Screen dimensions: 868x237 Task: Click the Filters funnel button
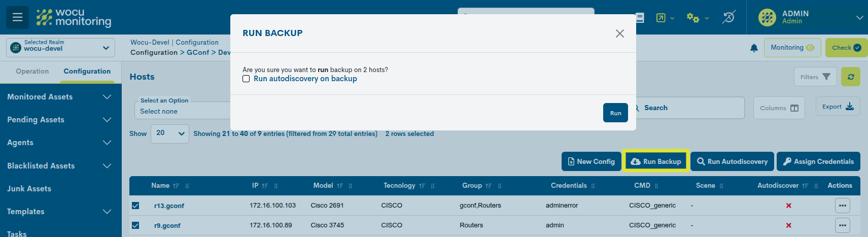(815, 77)
